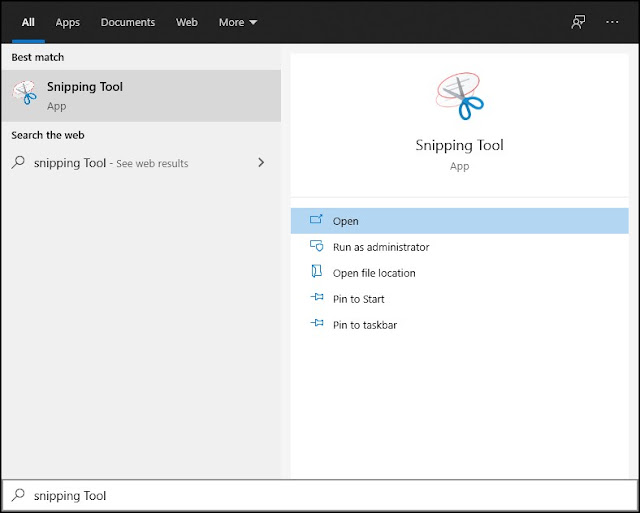Select Snipping Tool best match result
The width and height of the screenshot is (640, 513).
[x=141, y=96]
